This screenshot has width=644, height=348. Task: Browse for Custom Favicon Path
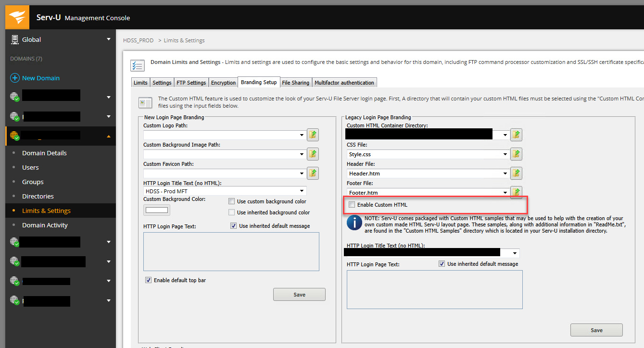coord(313,173)
